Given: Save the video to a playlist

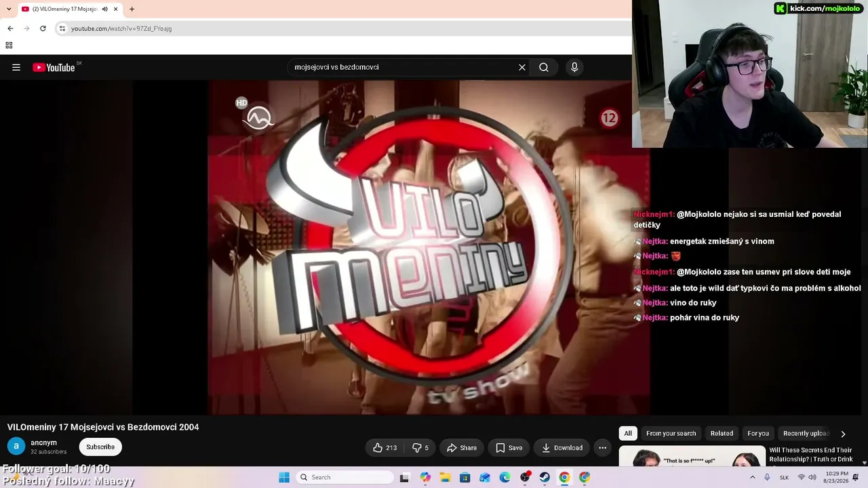Looking at the screenshot, I should tap(509, 447).
